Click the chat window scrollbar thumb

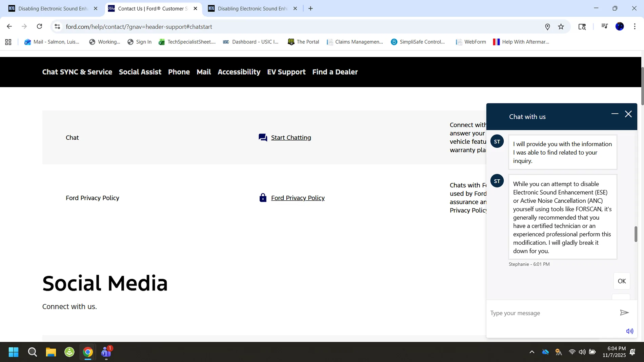636,234
